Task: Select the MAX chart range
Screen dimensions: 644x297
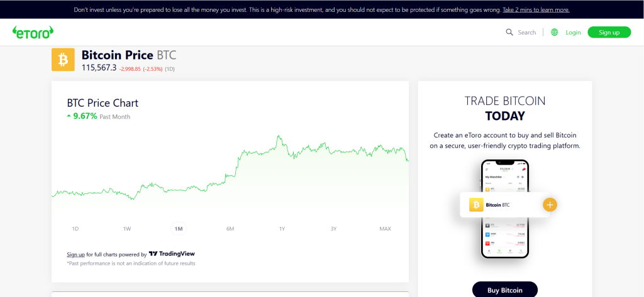Action: pyautogui.click(x=386, y=229)
